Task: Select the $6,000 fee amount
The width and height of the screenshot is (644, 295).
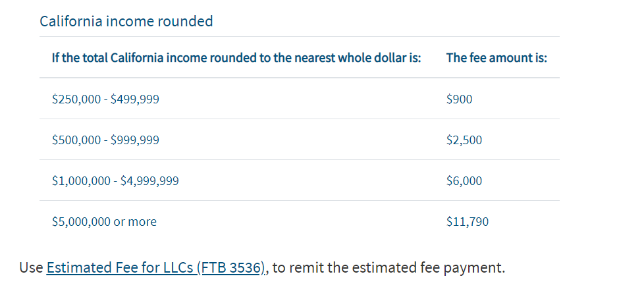Action: click(464, 181)
